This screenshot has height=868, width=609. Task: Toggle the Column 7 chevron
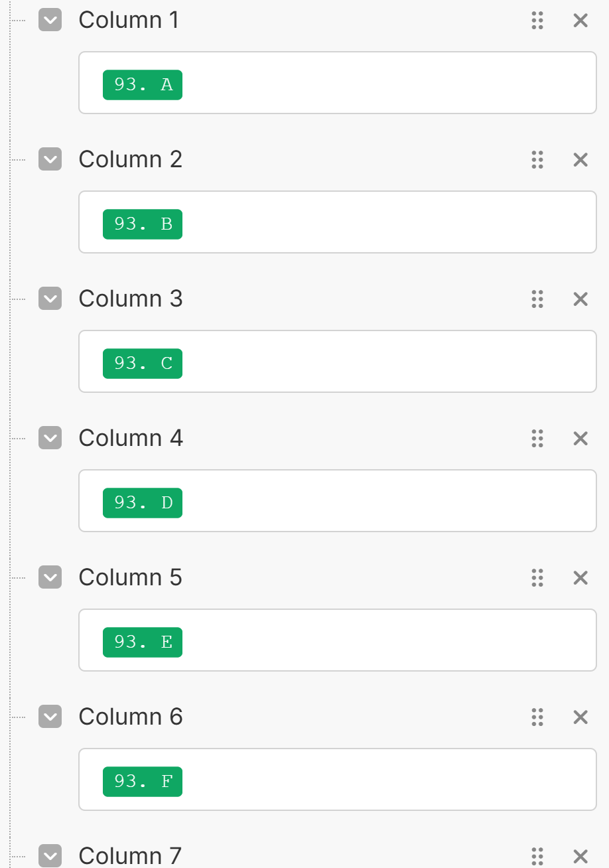pos(50,856)
